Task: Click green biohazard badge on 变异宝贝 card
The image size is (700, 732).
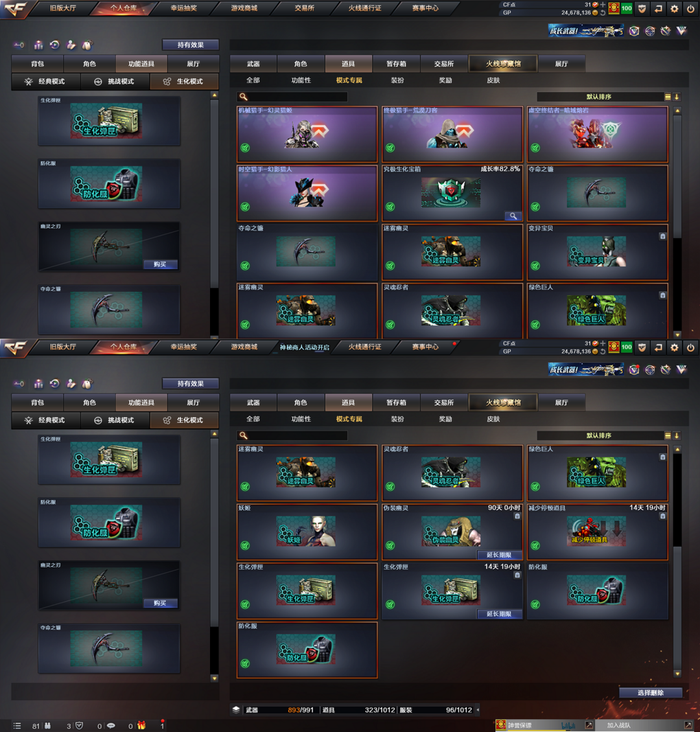Action: (x=535, y=266)
